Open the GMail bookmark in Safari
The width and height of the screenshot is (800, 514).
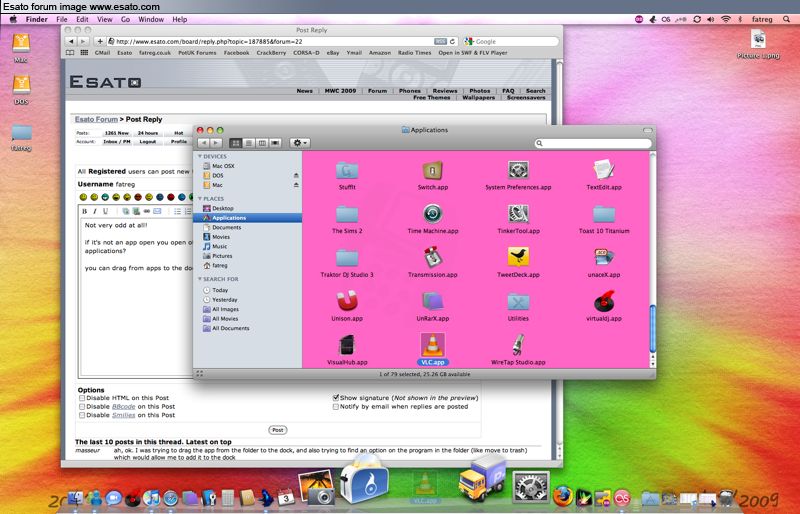[x=102, y=53]
